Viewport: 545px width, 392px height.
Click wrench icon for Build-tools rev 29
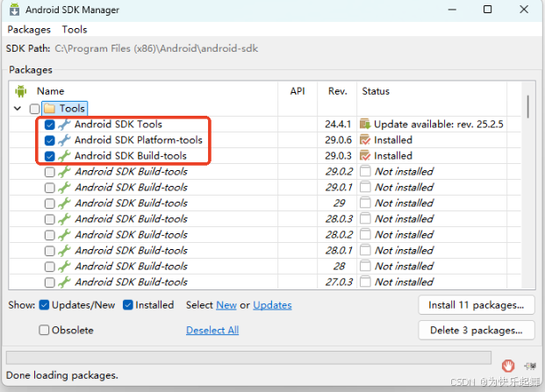[x=64, y=203]
